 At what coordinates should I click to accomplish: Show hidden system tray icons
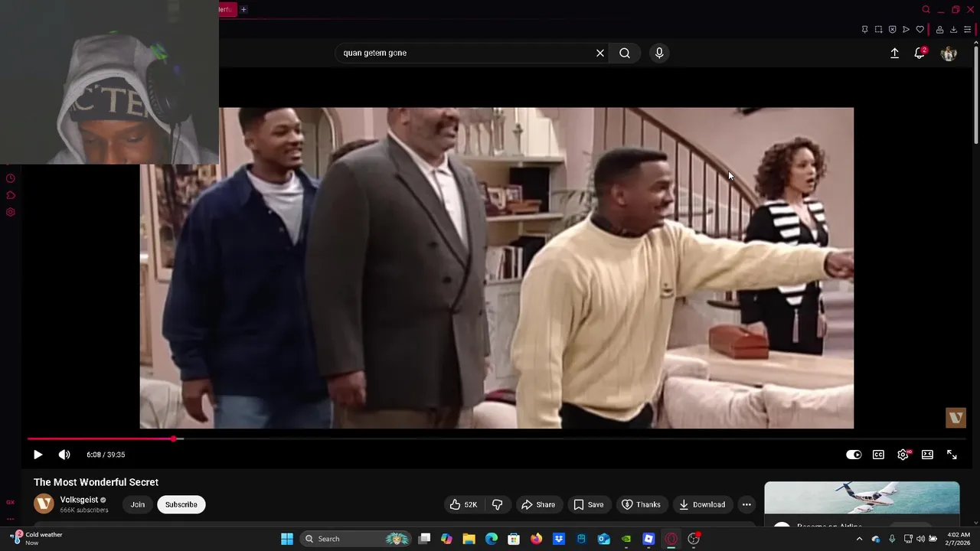(x=859, y=539)
